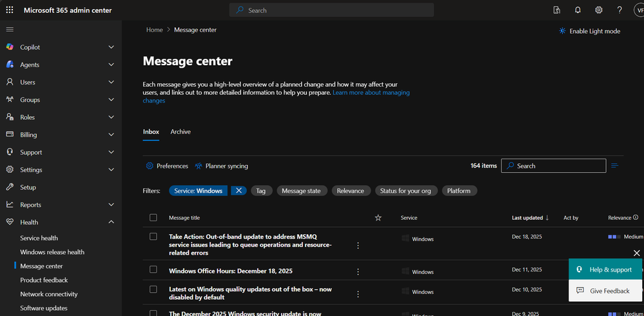Viewport: 644px width, 316px height.
Task: Click the Copilot icon in sidebar
Action: coord(10,47)
